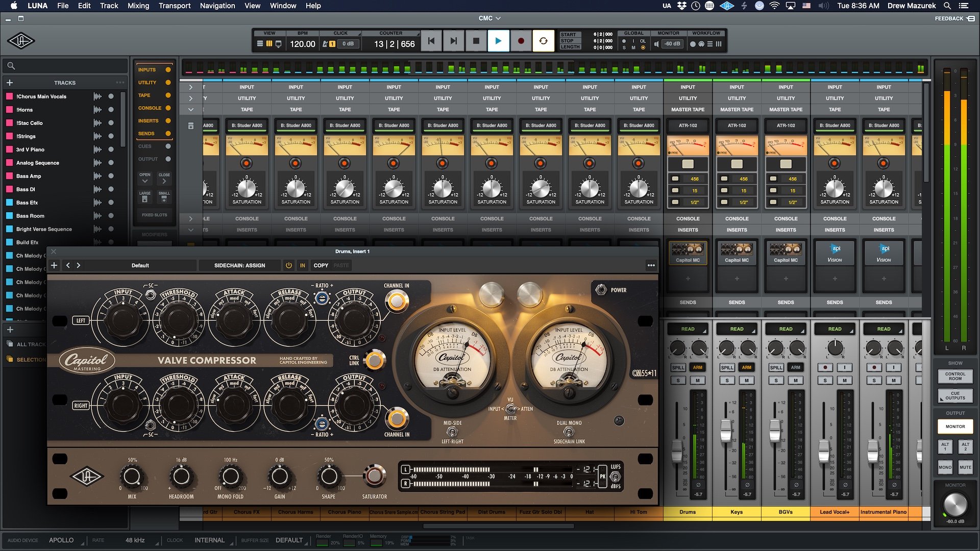
Task: Click the tracks search magnifier icon
Action: (x=11, y=66)
